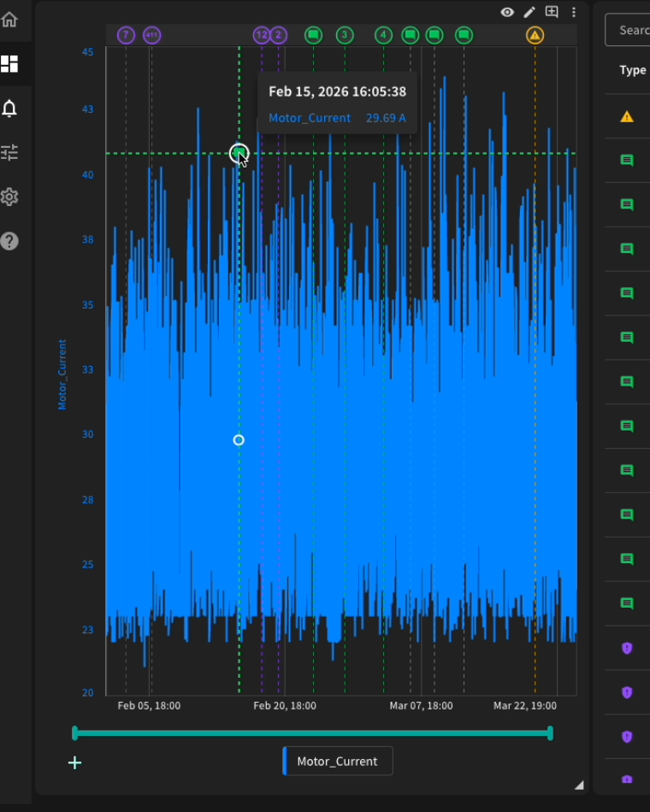Click the vertical Motor_Current axis title

tap(62, 375)
